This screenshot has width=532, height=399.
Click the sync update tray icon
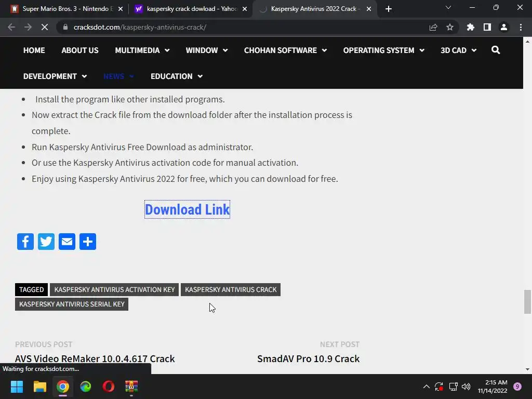click(439, 387)
